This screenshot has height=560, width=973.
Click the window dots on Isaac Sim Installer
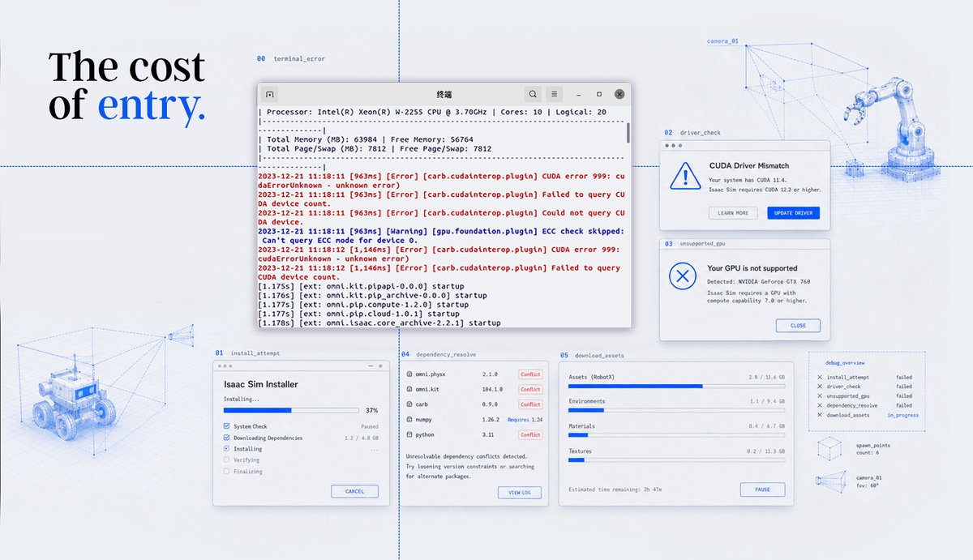pos(225,365)
